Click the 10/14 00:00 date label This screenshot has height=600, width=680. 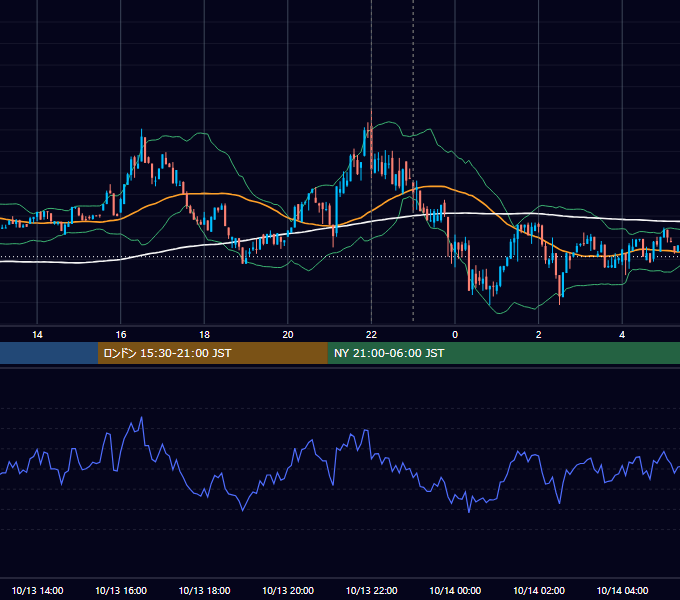tap(455, 590)
